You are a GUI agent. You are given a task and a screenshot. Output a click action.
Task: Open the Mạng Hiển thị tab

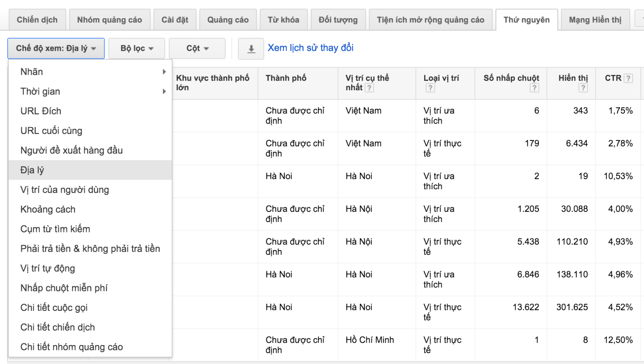pyautogui.click(x=595, y=20)
